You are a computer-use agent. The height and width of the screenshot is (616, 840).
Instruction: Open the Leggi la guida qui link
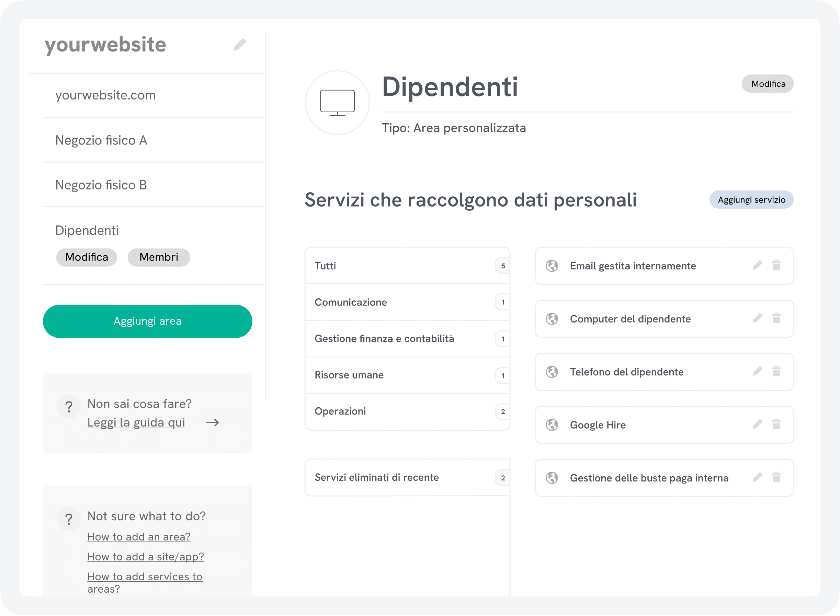(136, 422)
